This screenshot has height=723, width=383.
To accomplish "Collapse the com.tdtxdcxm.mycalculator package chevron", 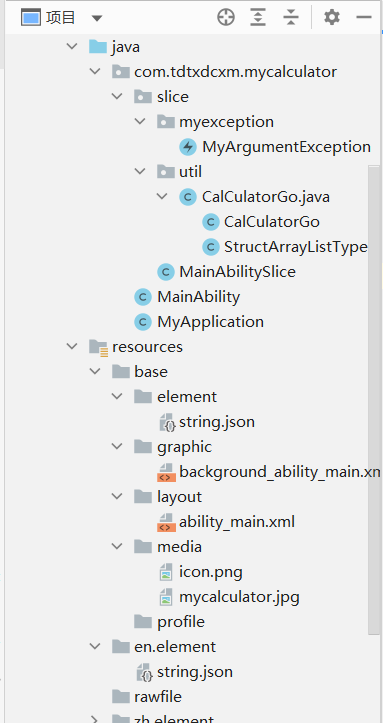I will coord(95,71).
